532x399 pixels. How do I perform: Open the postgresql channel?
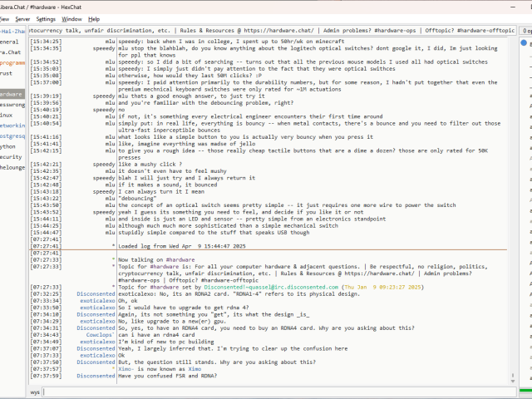tap(12, 135)
